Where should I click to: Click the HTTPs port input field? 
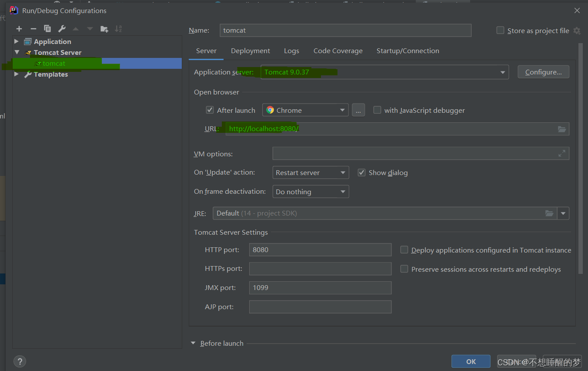[x=320, y=269]
